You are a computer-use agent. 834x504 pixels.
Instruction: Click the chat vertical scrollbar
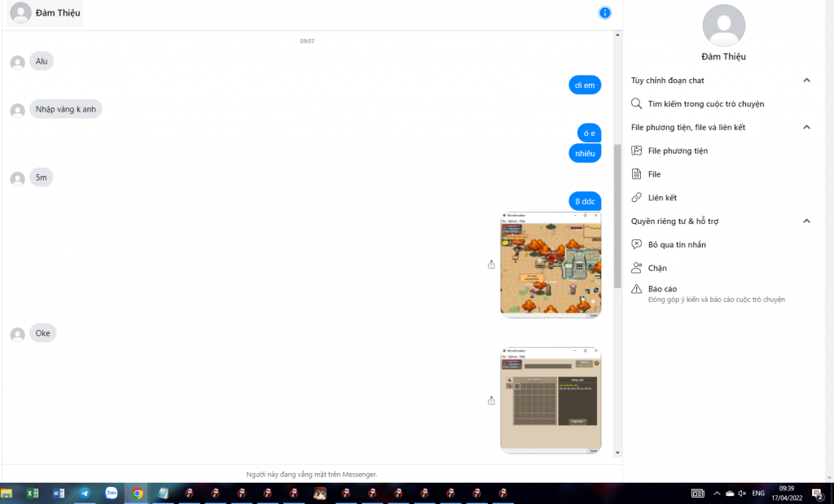(x=617, y=216)
